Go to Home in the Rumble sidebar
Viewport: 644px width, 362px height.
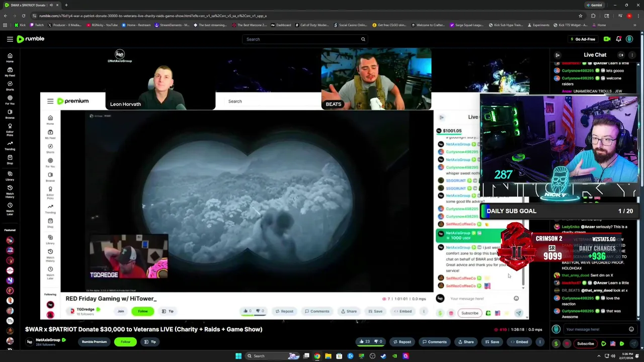[10, 58]
